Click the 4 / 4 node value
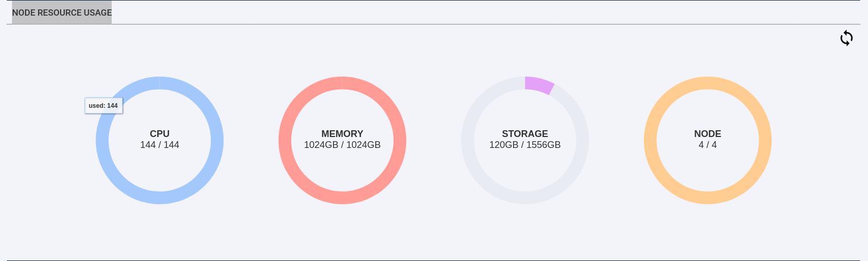The width and height of the screenshot is (868, 261). tap(708, 145)
